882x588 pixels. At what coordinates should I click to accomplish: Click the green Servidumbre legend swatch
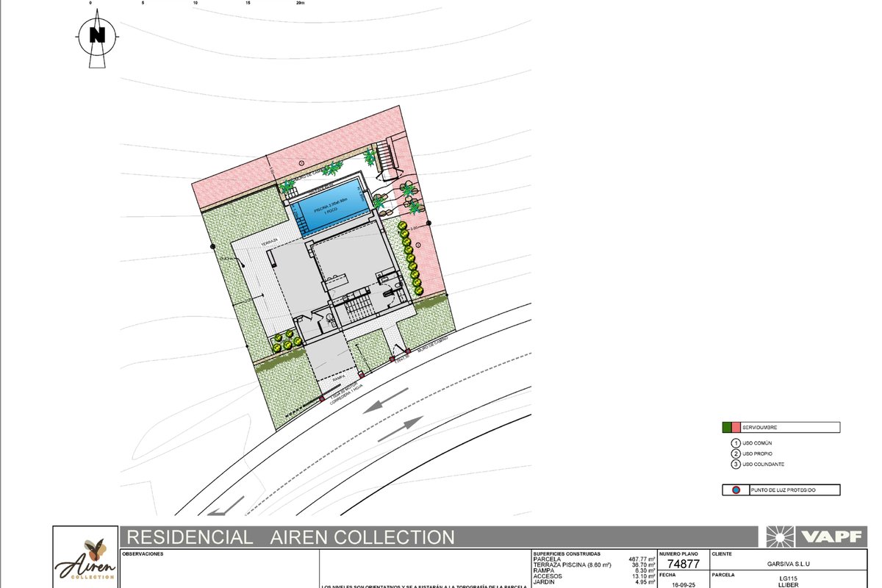727,428
